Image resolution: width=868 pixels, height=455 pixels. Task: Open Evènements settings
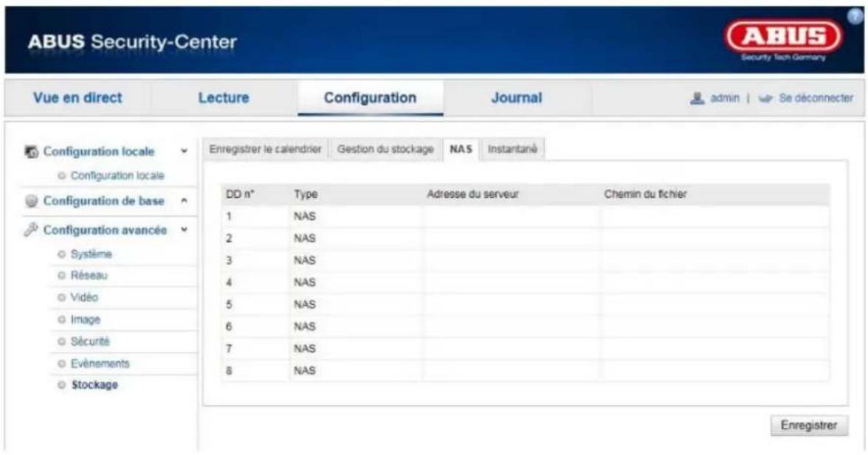(x=100, y=364)
